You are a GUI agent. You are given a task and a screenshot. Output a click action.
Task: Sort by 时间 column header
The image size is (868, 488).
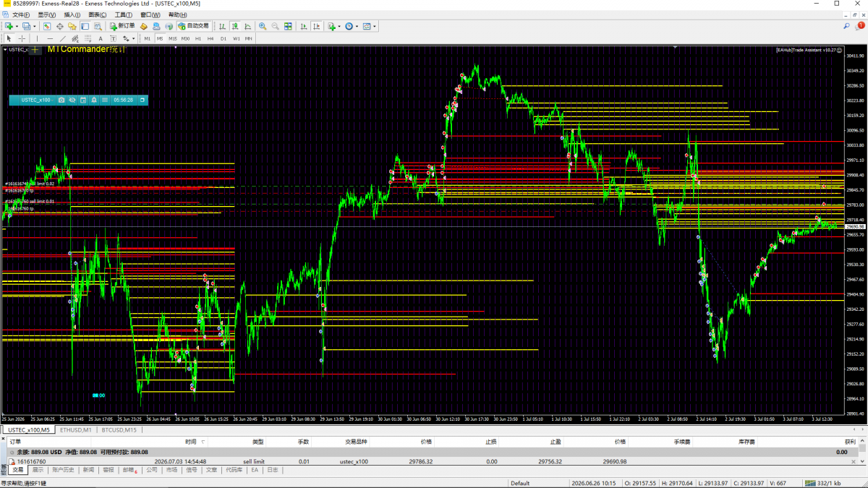pos(190,441)
